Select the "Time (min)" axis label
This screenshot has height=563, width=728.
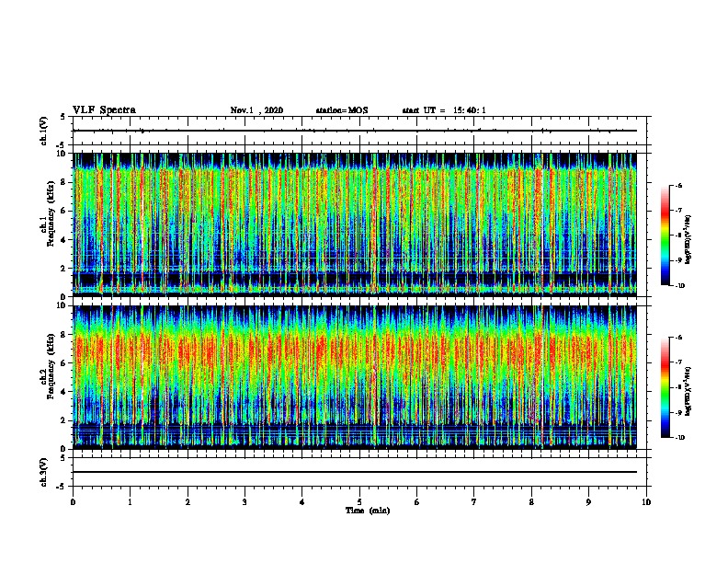click(x=368, y=511)
